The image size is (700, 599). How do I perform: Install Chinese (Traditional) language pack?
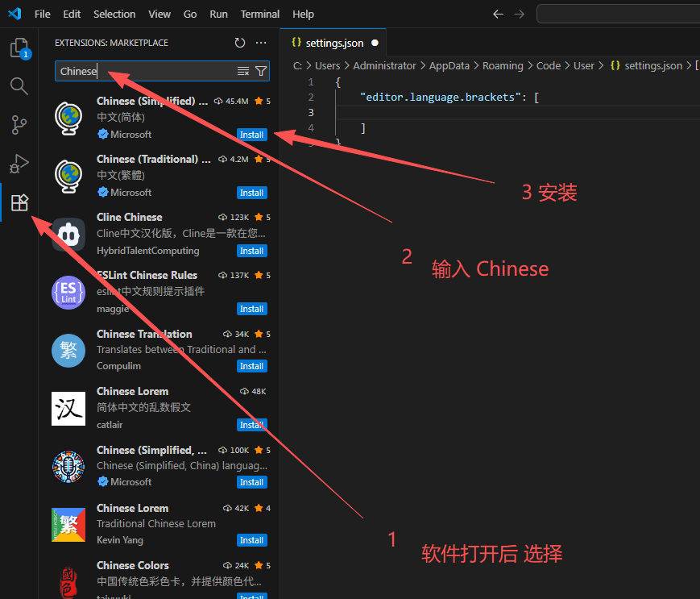[x=252, y=193]
